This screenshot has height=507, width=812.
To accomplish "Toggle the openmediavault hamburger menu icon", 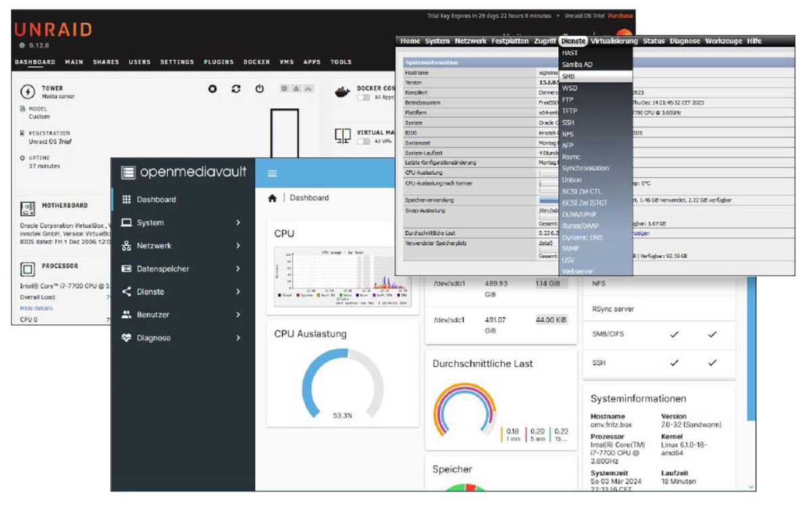I will (x=272, y=173).
